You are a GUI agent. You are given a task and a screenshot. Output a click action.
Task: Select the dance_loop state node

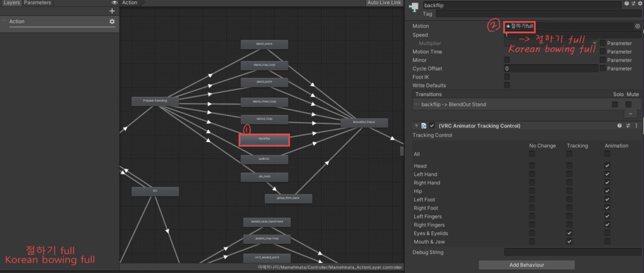click(264, 120)
